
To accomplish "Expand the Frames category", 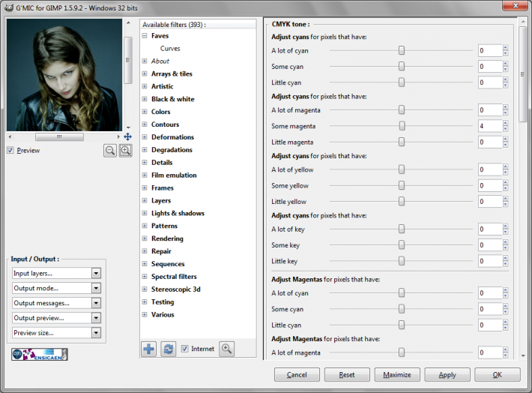I will (x=145, y=187).
